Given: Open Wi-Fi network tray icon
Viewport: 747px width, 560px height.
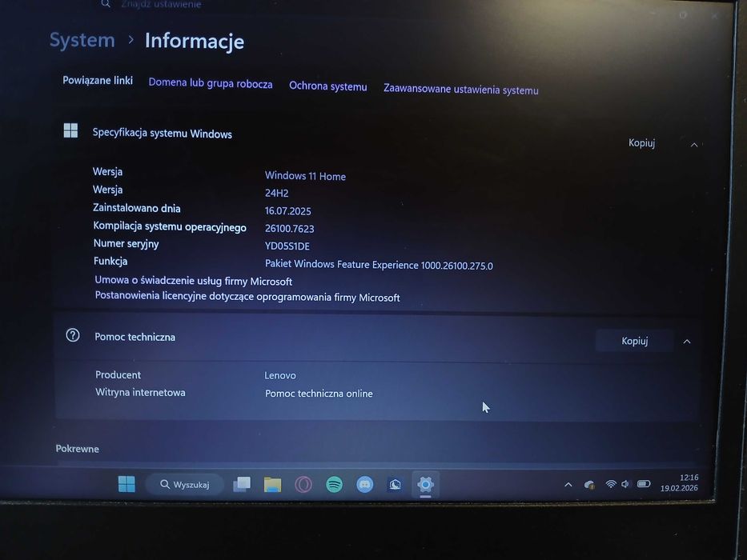Looking at the screenshot, I should [611, 484].
